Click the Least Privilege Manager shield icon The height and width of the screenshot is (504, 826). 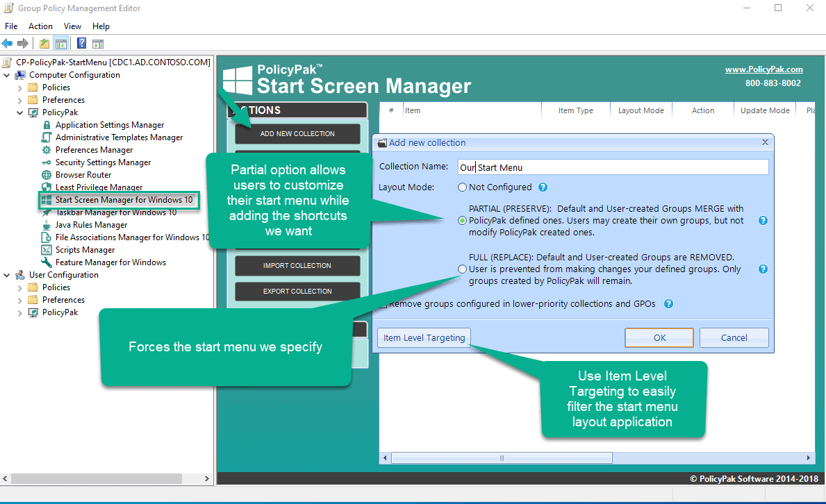pos(47,187)
